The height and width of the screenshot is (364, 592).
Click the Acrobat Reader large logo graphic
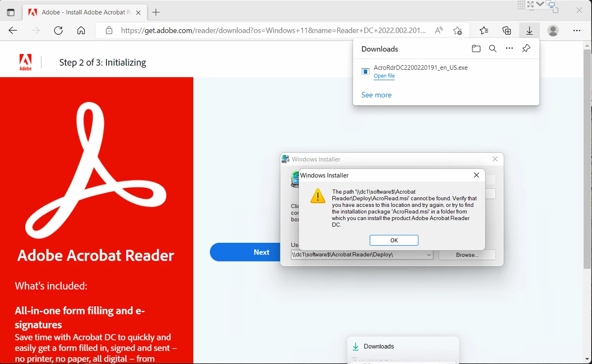point(96,170)
